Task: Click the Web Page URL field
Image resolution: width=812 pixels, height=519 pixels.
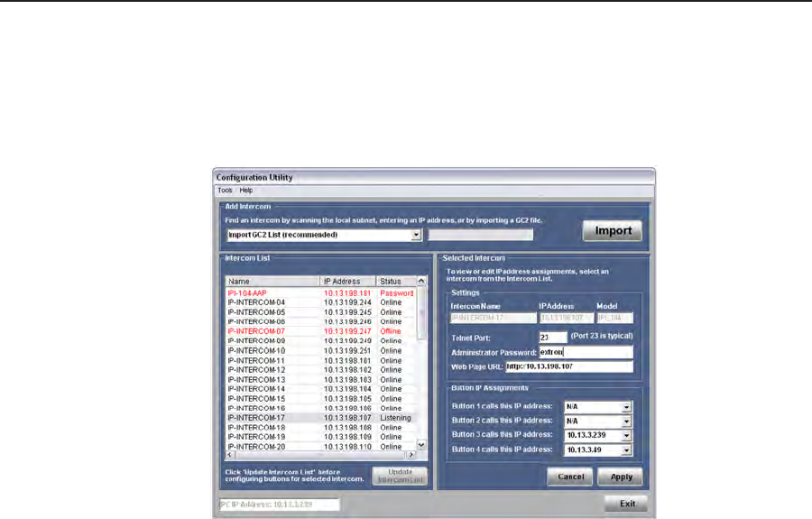Action: pos(569,366)
